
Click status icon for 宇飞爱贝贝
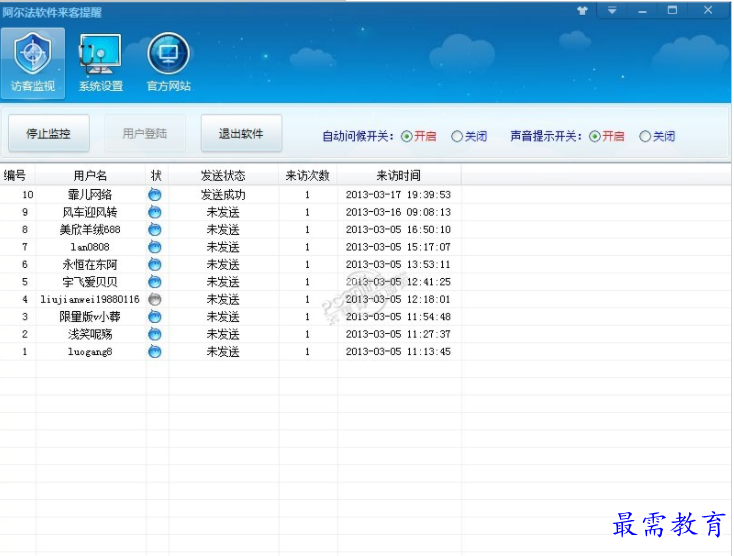155,282
